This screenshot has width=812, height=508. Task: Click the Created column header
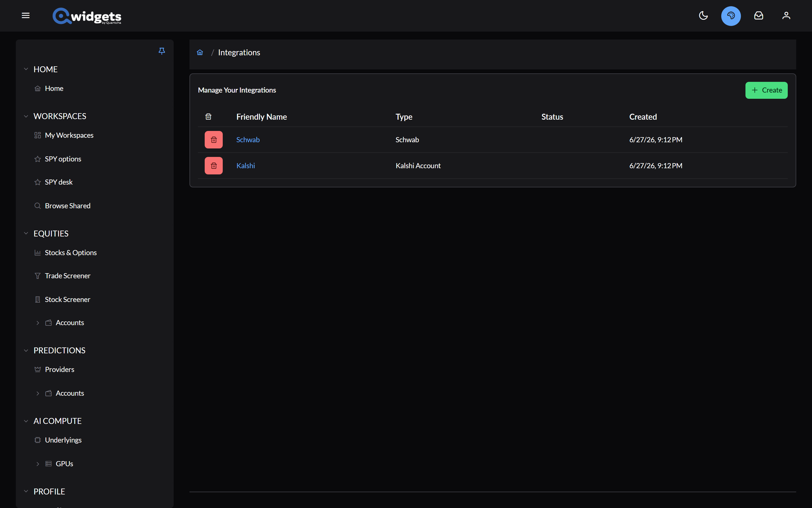[643, 117]
